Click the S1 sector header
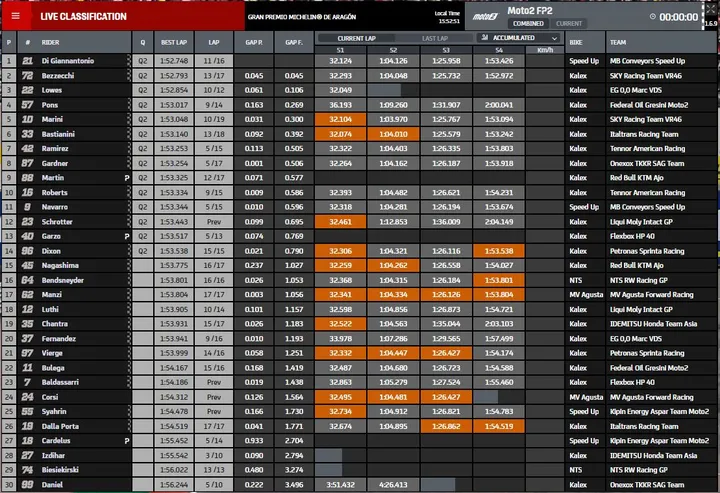 coord(340,50)
